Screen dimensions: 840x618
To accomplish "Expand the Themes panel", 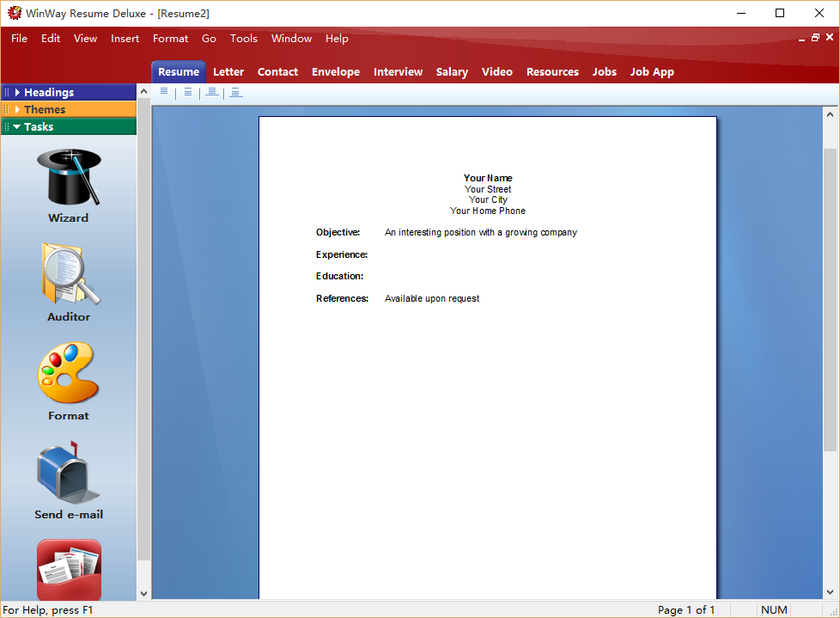I will (45, 109).
